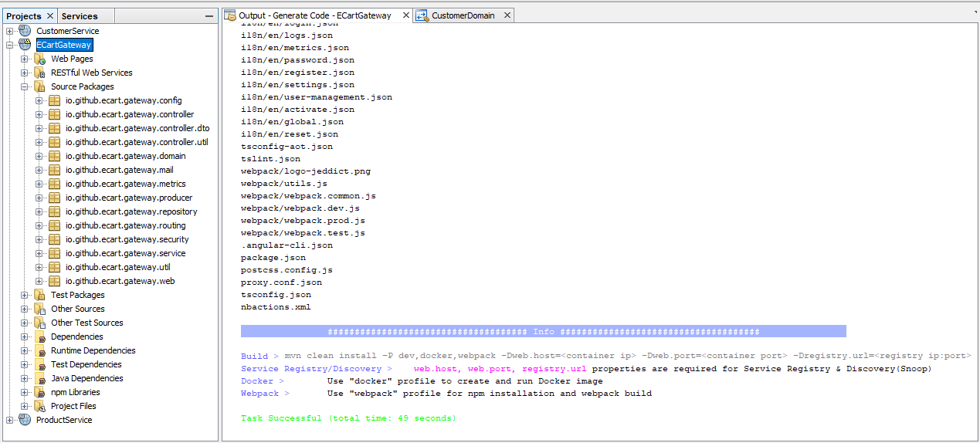This screenshot has width=980, height=443.
Task: Click the Java Dependencies folder icon
Action: [39, 378]
